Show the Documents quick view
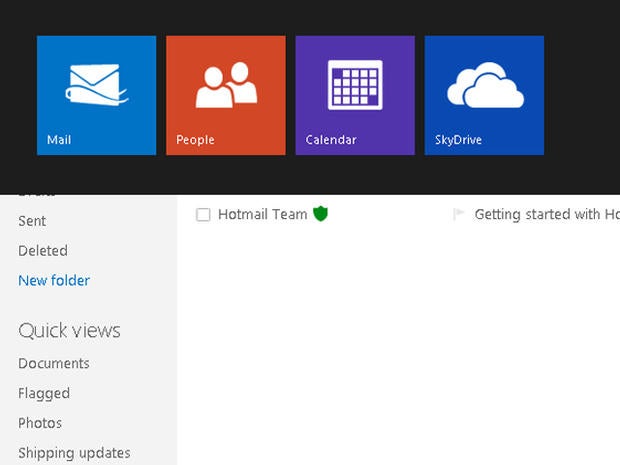Viewport: 620px width, 465px height. click(x=54, y=363)
